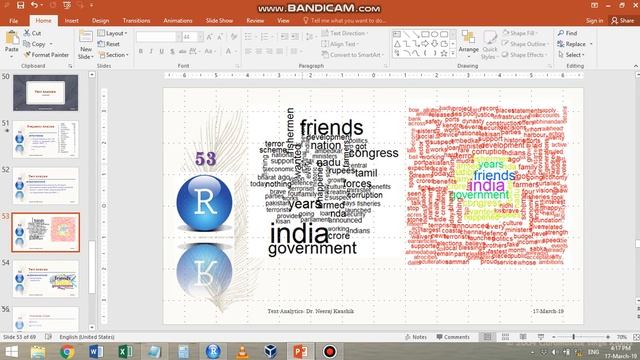Screen dimensions: 640x360
Task: Open the Section dropdown
Action: coord(114,55)
